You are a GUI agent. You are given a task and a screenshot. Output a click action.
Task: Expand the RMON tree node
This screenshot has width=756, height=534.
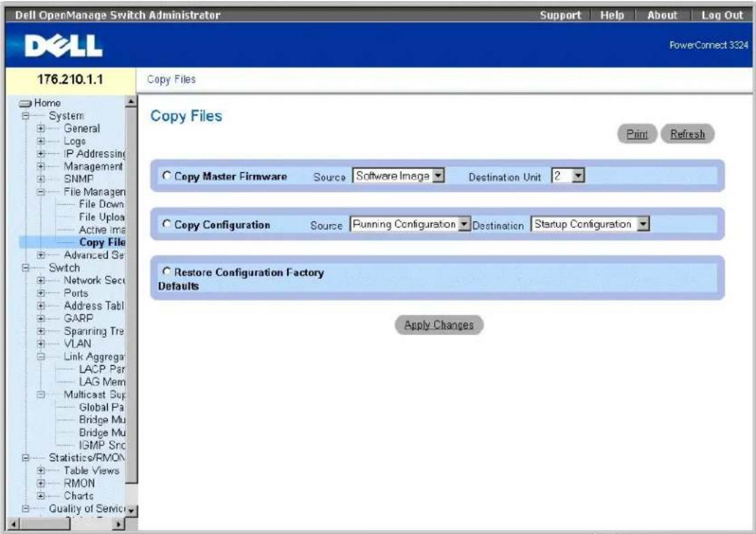click(41, 483)
